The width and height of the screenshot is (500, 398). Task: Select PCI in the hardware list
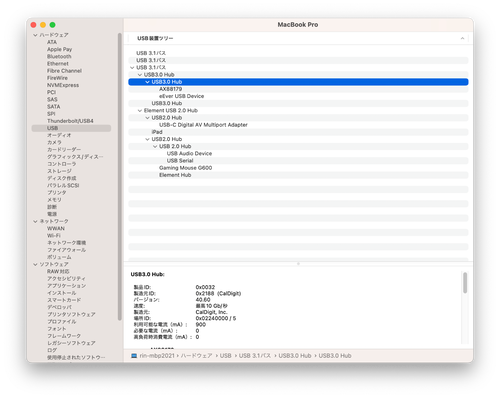(51, 92)
